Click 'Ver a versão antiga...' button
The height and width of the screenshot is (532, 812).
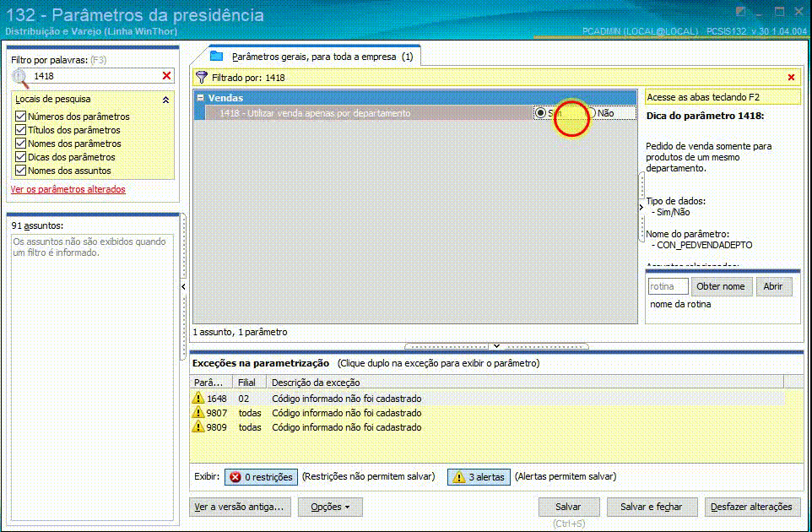[239, 508]
